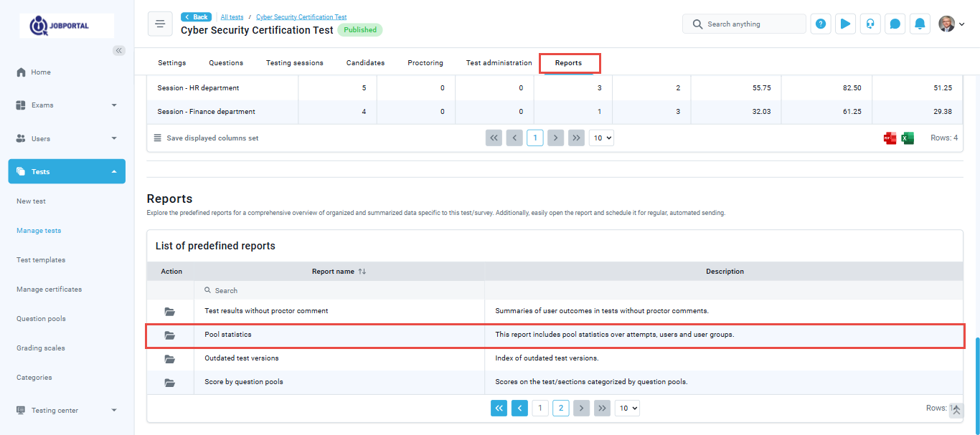Export table to Excel icon
Viewport: 980px width, 435px height.
click(x=908, y=138)
